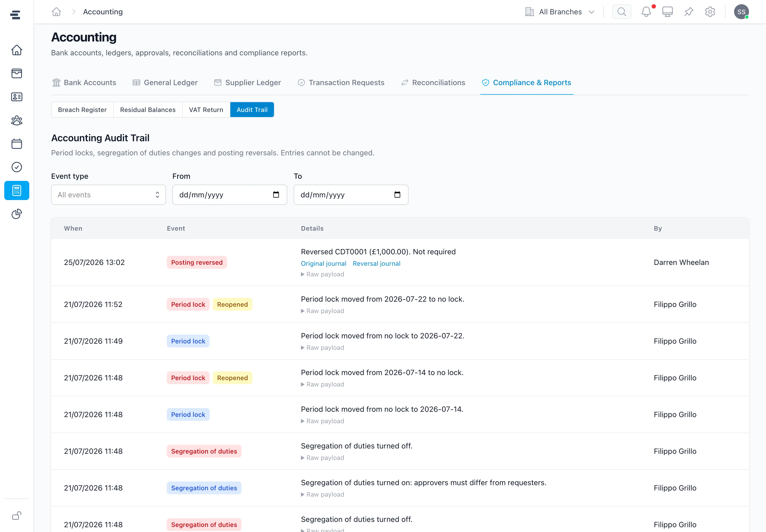This screenshot has width=766, height=532.
Task: Open the check-circle tasks sidebar icon
Action: tap(17, 167)
